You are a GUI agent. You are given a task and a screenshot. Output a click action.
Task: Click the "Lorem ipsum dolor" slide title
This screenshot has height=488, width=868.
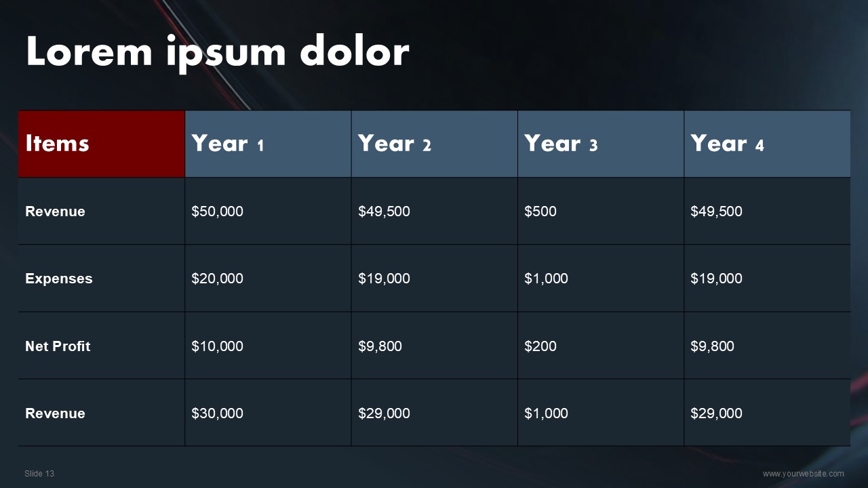coord(217,52)
